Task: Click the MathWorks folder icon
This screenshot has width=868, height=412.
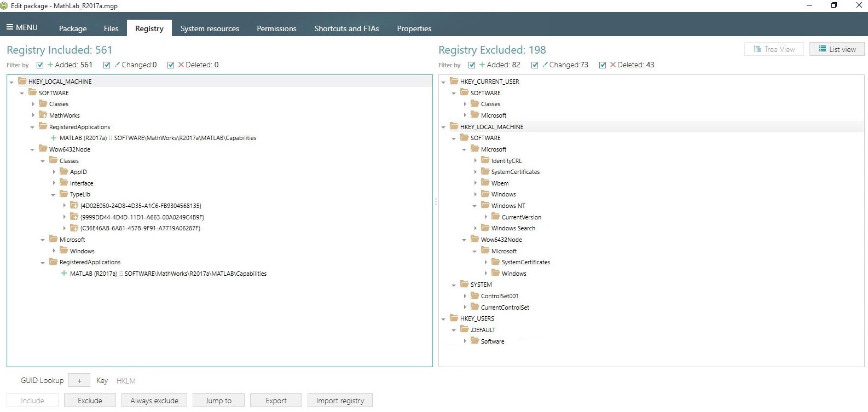Action: [x=43, y=115]
